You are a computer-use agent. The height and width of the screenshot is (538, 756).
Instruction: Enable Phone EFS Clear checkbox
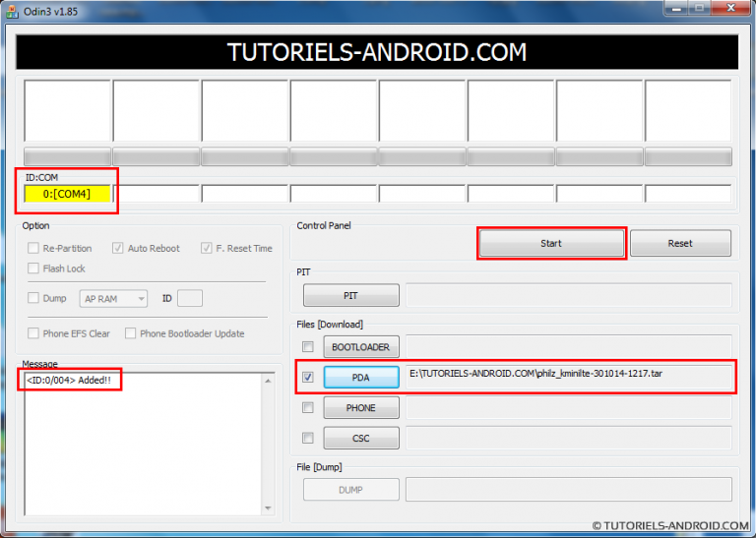[33, 333]
